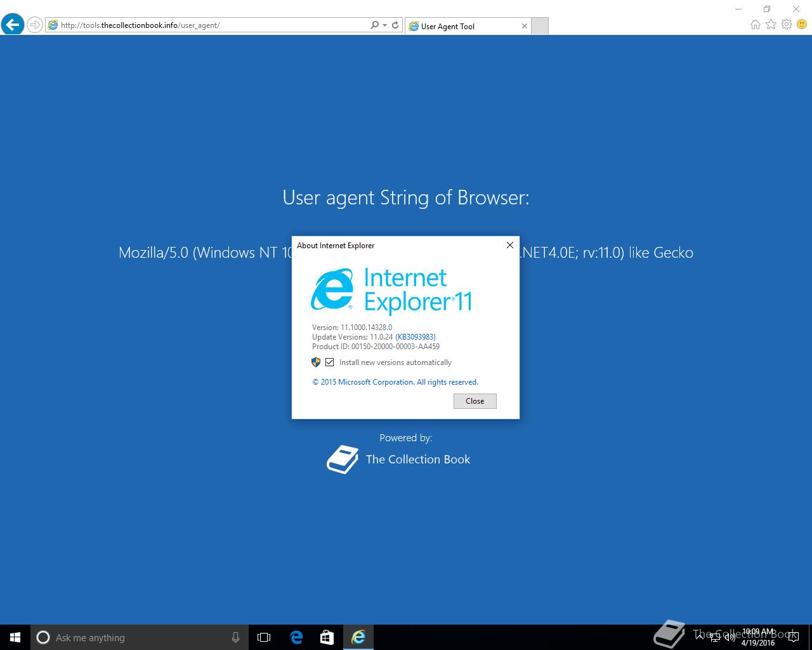Image resolution: width=812 pixels, height=650 pixels.
Task: Open the Tools gear icon
Action: click(787, 24)
